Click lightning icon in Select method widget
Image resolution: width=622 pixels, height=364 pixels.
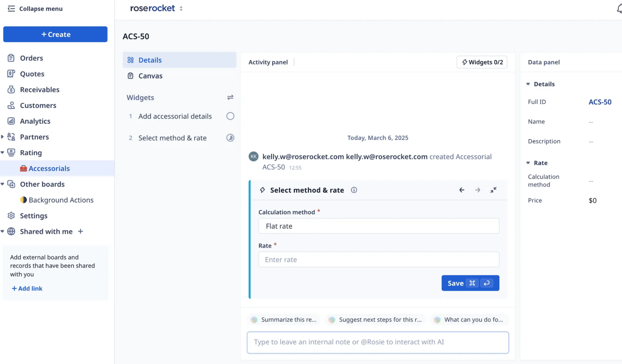(262, 190)
